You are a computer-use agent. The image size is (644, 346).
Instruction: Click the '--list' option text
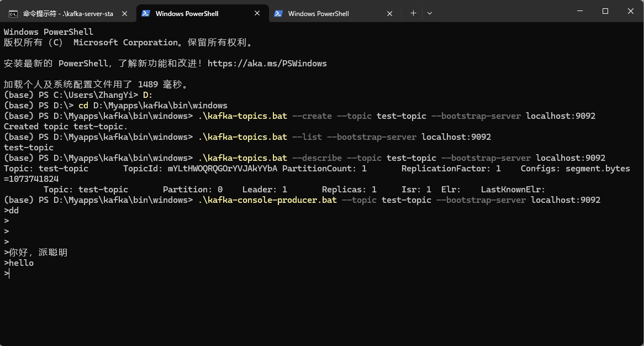pyautogui.click(x=307, y=137)
